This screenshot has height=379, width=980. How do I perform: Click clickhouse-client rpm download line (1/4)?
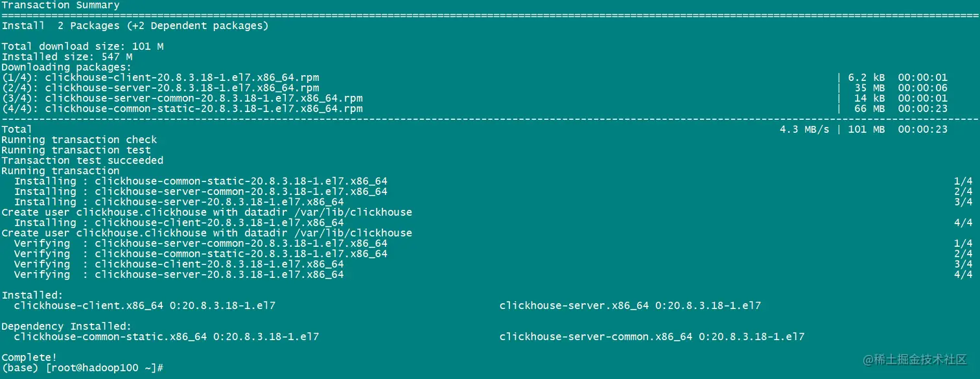160,78
